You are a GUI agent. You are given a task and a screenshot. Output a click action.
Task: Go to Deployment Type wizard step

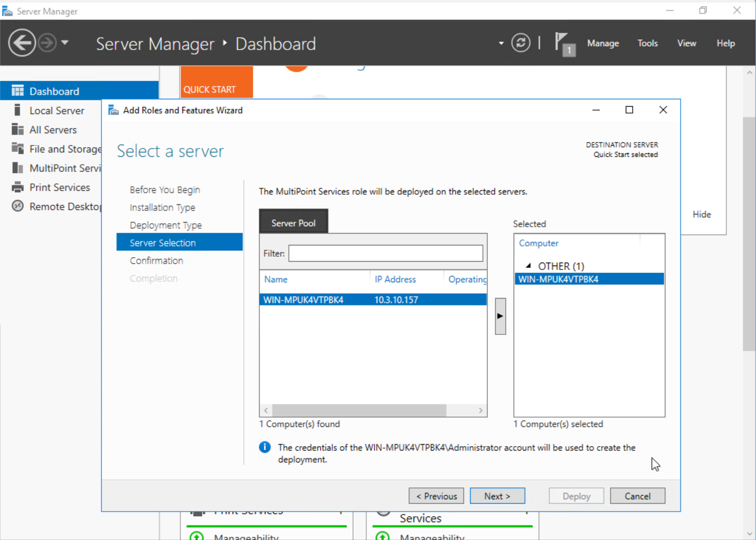pyautogui.click(x=166, y=225)
